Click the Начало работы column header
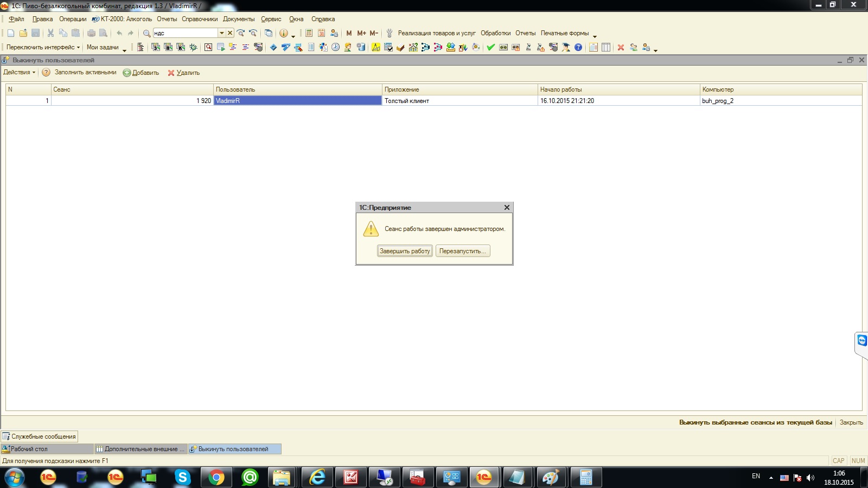Screen dimensions: 868x488 (x=618, y=89)
